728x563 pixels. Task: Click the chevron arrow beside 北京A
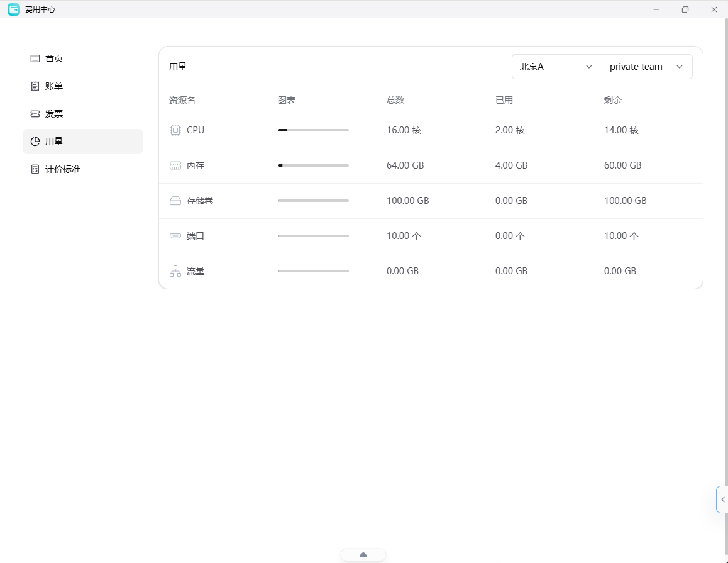[x=588, y=67]
